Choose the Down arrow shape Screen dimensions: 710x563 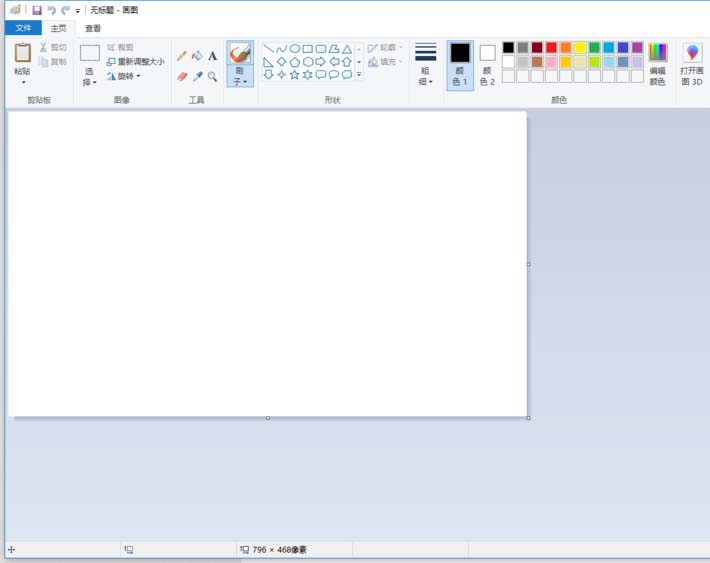pos(269,74)
